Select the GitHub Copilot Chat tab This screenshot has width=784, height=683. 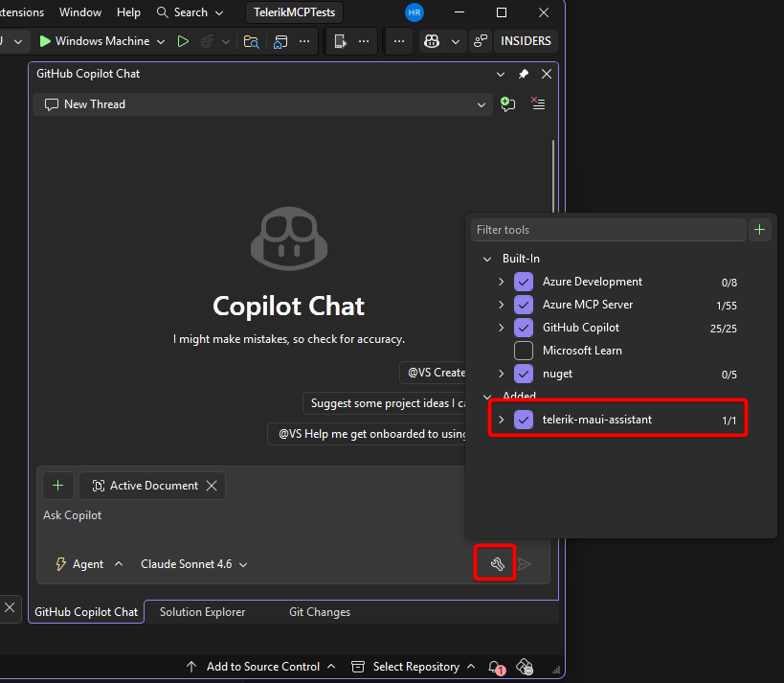point(86,612)
